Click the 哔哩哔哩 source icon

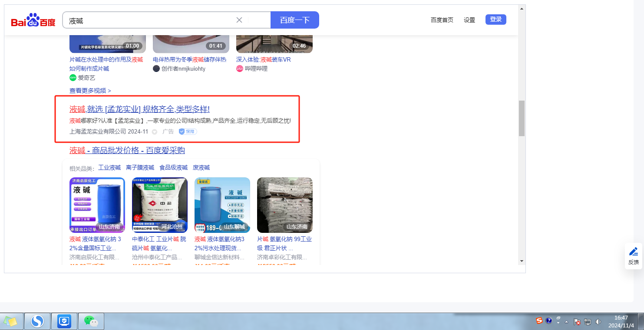click(240, 69)
